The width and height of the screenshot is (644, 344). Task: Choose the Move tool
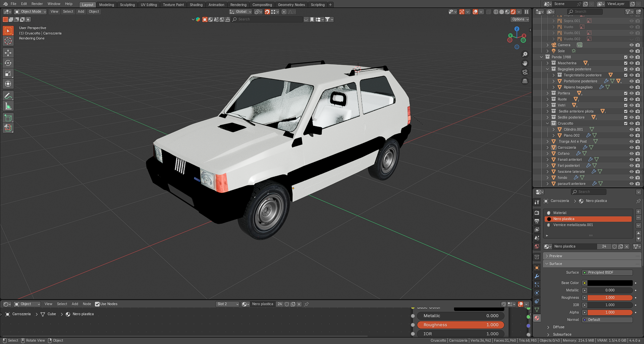point(8,53)
